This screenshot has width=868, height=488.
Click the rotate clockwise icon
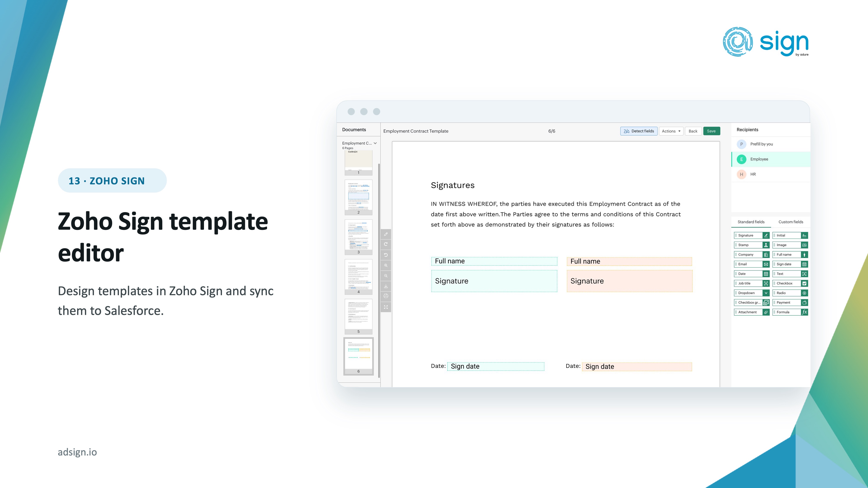tap(386, 244)
